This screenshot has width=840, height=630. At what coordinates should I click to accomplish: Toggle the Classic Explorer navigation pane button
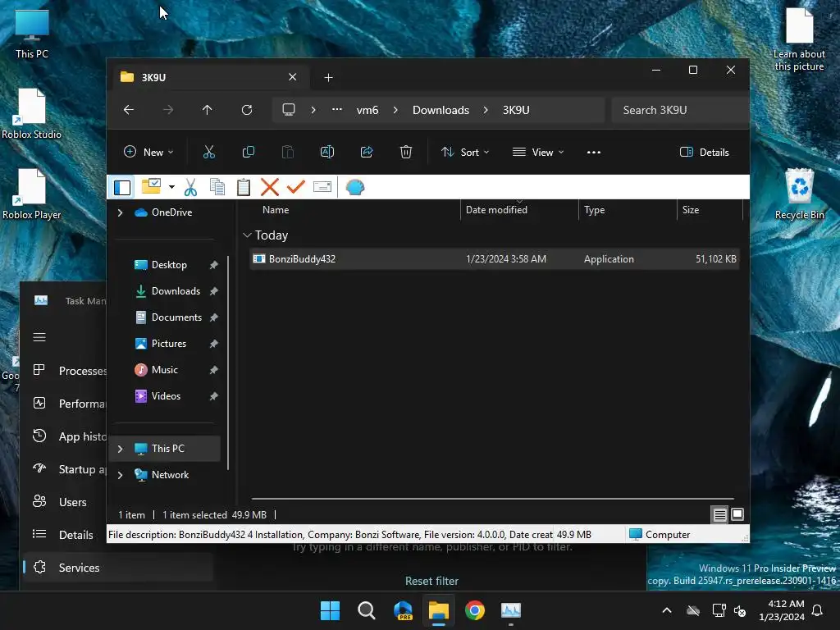(x=122, y=188)
